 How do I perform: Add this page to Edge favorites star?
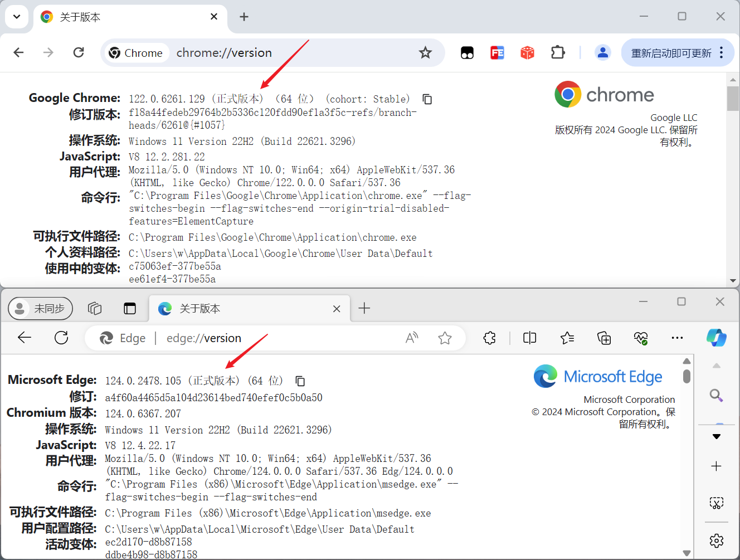(x=445, y=338)
